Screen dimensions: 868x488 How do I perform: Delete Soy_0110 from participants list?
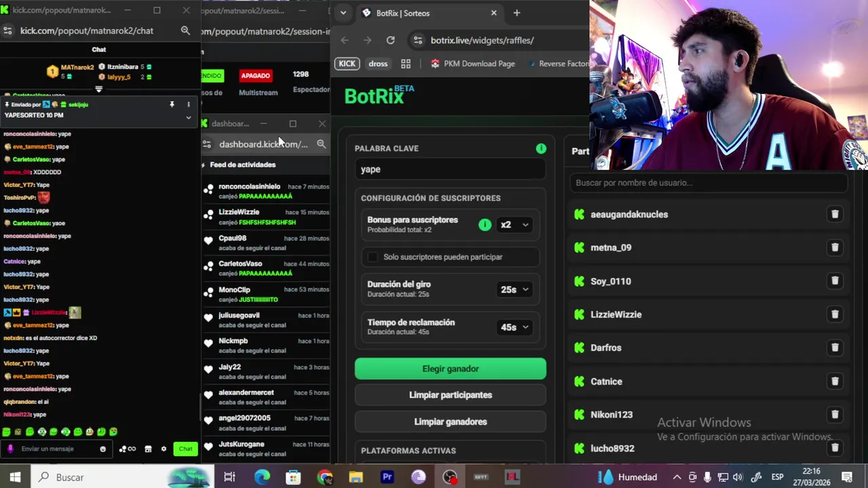(835, 281)
